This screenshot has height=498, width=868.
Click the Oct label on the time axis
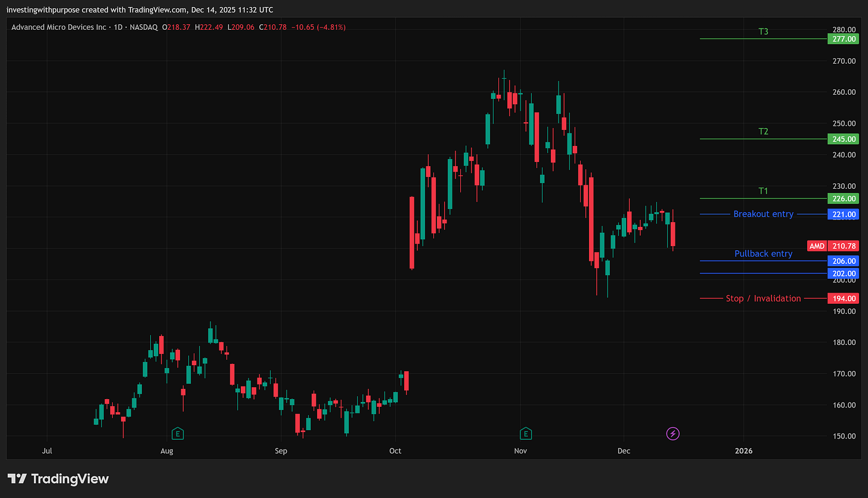click(x=395, y=451)
